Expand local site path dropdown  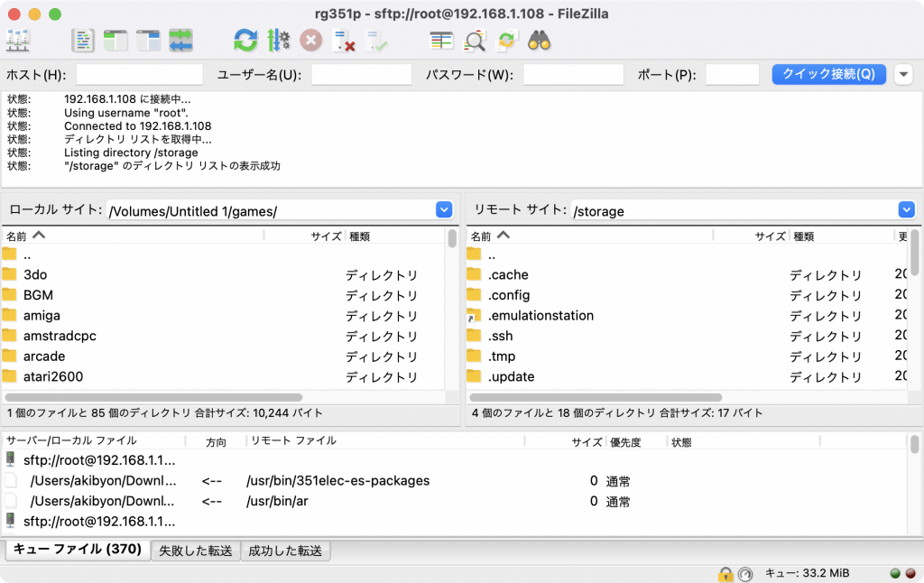444,210
